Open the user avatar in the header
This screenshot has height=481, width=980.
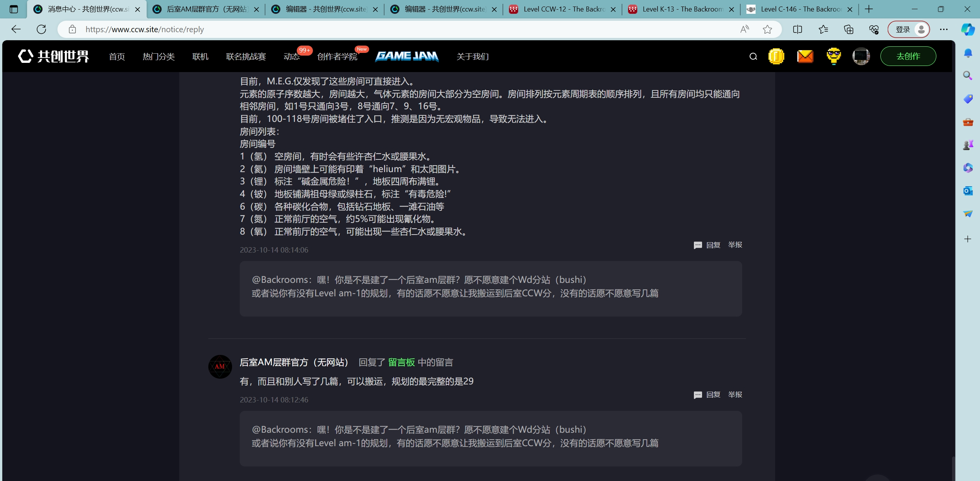click(861, 56)
